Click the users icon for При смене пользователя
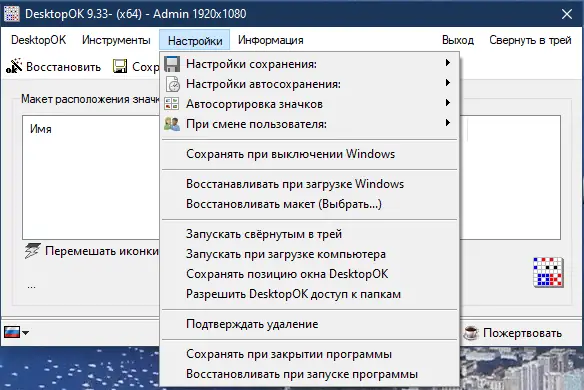This screenshot has width=584, height=390. click(172, 124)
